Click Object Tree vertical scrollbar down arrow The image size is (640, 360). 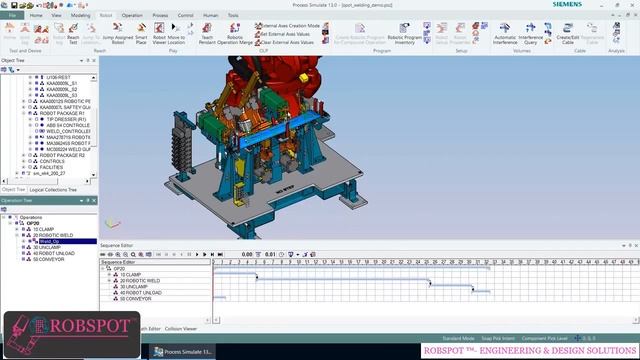(x=94, y=175)
